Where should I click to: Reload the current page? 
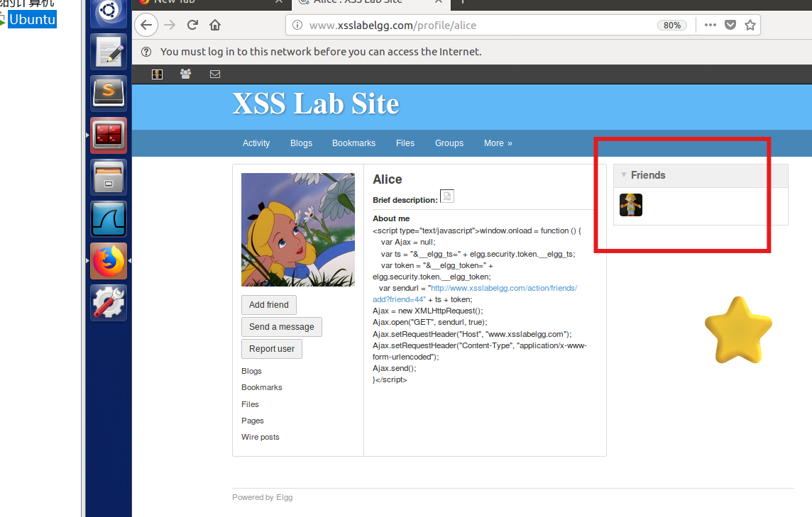coord(192,25)
